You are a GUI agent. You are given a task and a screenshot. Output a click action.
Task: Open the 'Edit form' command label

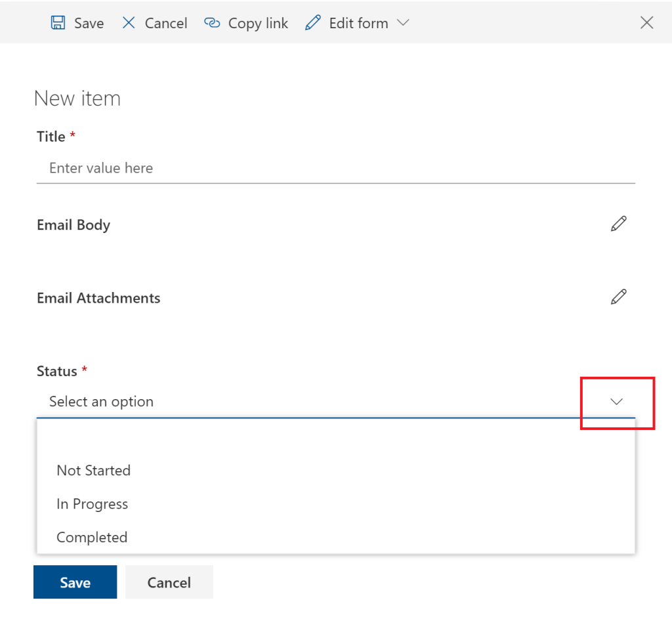(358, 23)
